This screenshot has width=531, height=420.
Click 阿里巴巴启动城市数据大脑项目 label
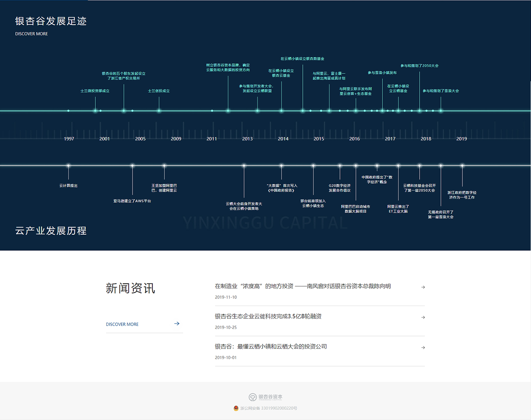click(x=355, y=209)
